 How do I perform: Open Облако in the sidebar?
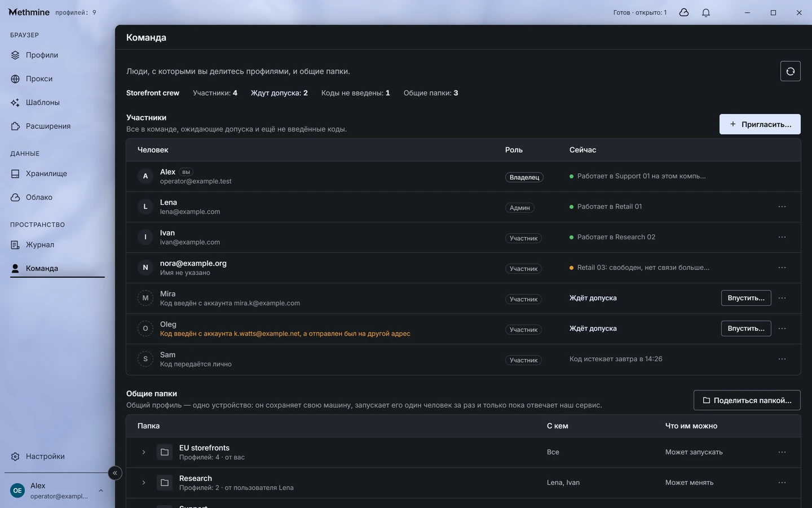[58, 198]
